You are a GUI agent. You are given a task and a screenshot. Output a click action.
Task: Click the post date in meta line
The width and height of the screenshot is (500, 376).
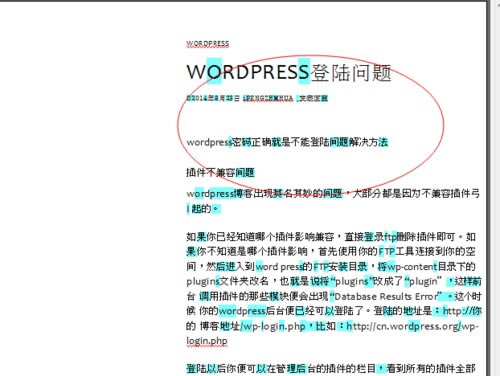pyautogui.click(x=213, y=98)
